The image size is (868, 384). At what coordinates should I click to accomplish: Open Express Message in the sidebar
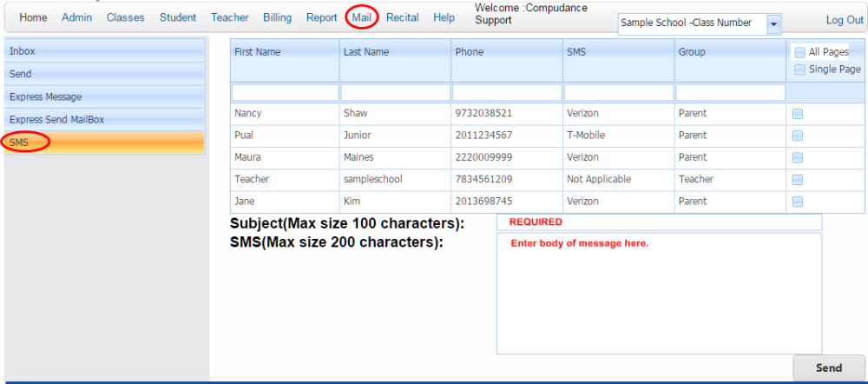(105, 96)
